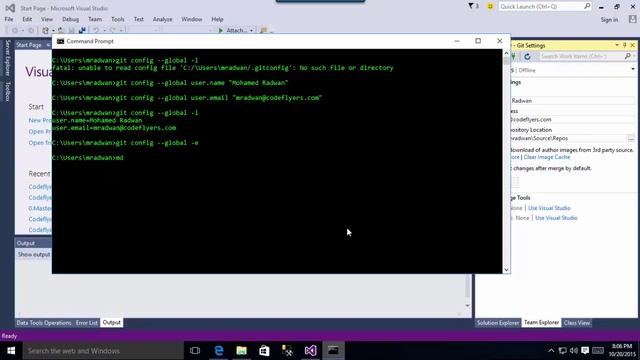Click the account picture icon beside Sign in
Screen dimensions: 640x360
(632, 19)
